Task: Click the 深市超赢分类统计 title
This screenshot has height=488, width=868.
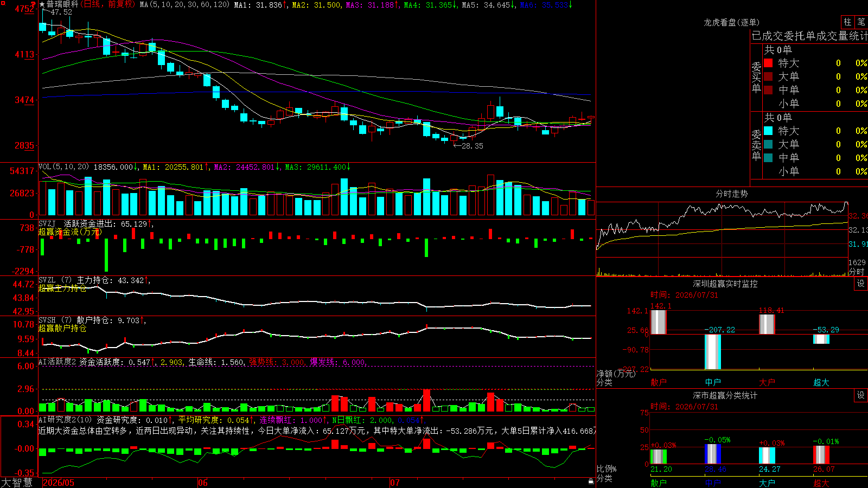Action: pyautogui.click(x=725, y=395)
